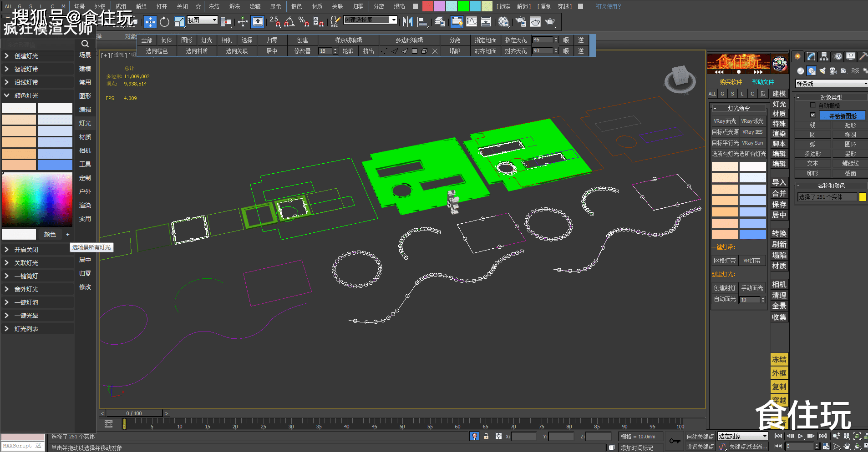This screenshot has height=452, width=868.
Task: Expand the 创建灯光 section
Action: tap(37, 56)
